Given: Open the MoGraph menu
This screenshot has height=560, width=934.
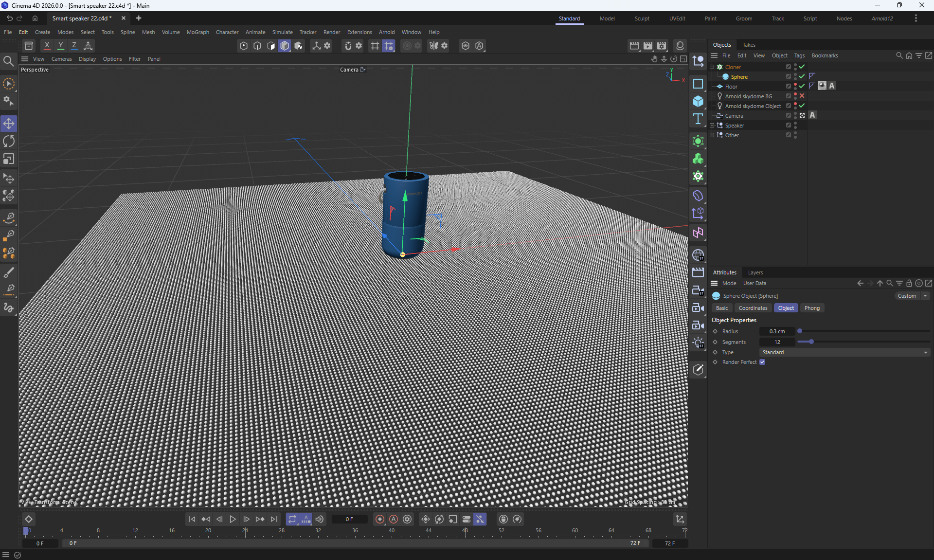Looking at the screenshot, I should point(198,32).
